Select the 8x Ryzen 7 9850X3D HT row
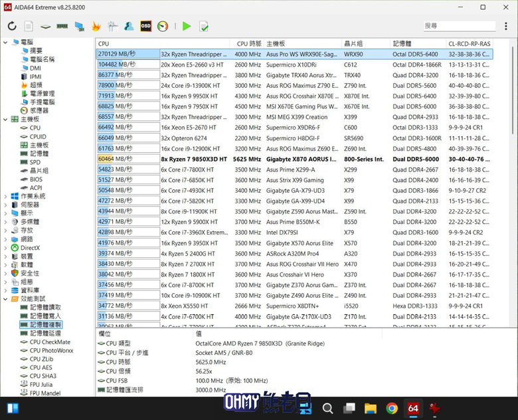 tap(294, 159)
